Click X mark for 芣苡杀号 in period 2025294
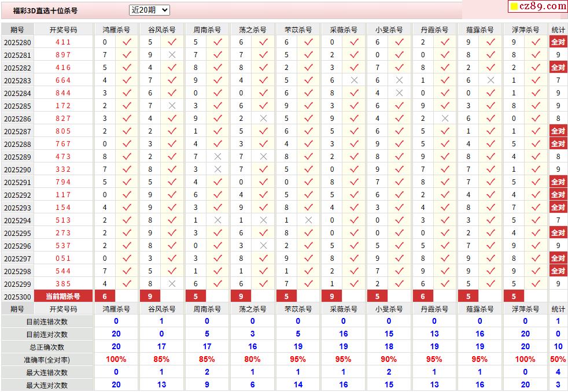Image resolution: width=568 pixels, height=392 pixels. click(308, 220)
